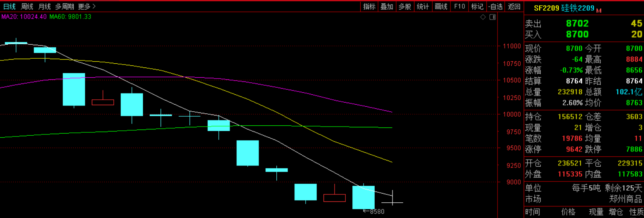Switch to the 月线 monthly tab

[x=44, y=6]
